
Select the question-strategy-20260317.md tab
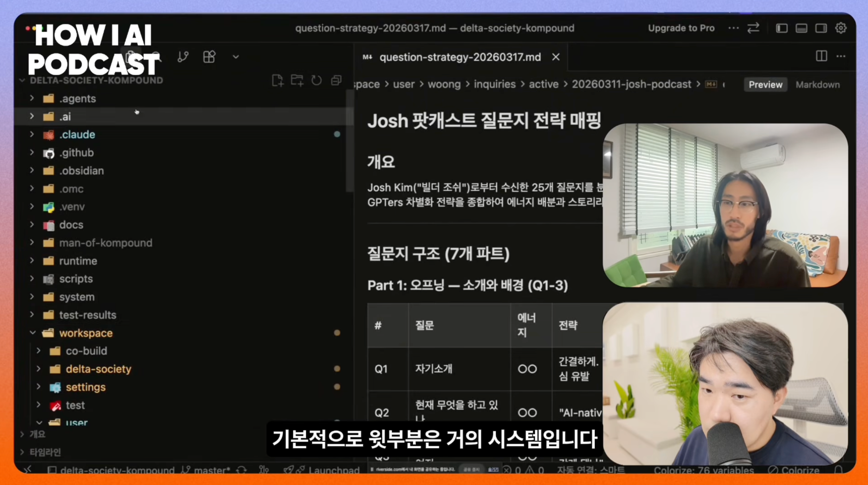(460, 57)
